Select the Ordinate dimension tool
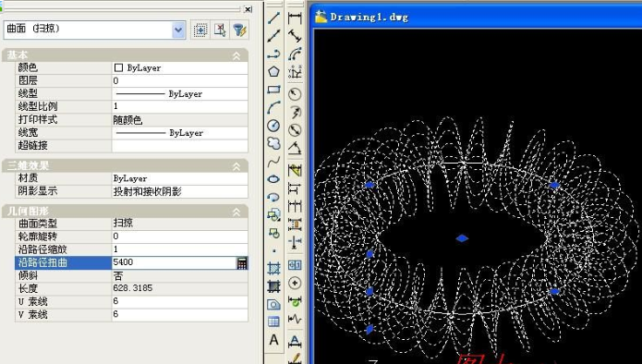The width and height of the screenshot is (642, 364). (x=295, y=72)
